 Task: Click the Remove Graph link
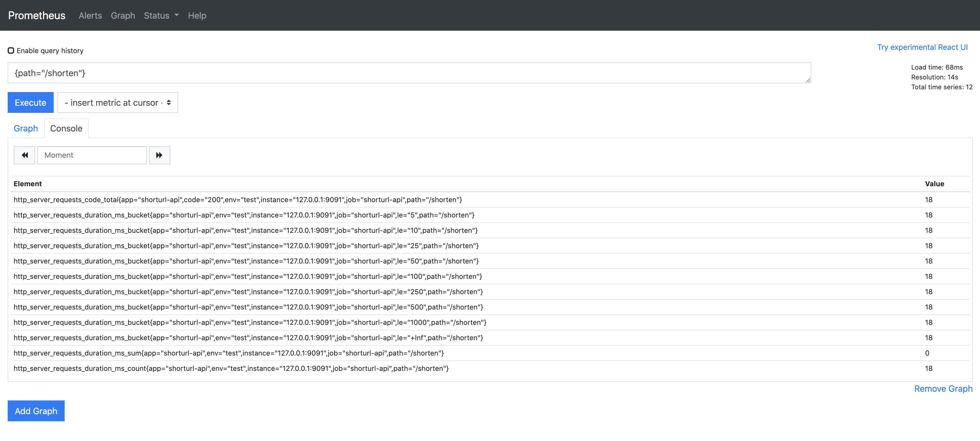click(943, 389)
